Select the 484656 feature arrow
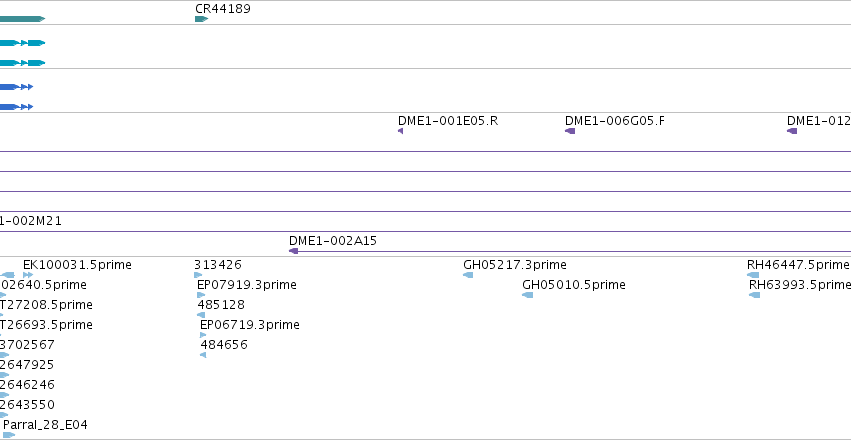Viewport: 851px width, 440px height. (203, 355)
